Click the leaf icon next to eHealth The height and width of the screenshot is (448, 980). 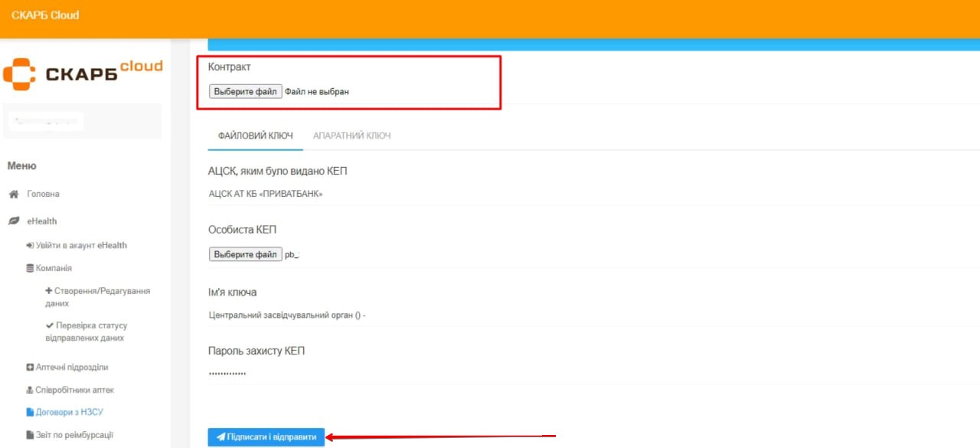click(x=13, y=221)
